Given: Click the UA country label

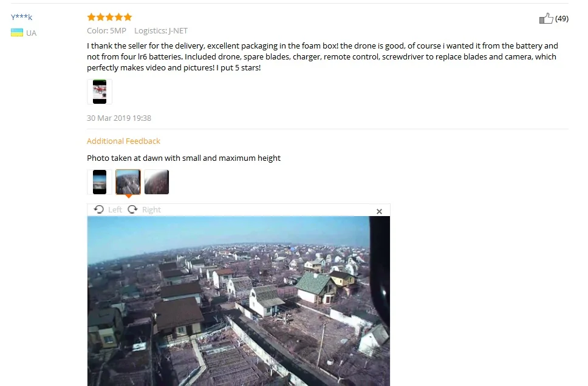Looking at the screenshot, I should (x=31, y=33).
